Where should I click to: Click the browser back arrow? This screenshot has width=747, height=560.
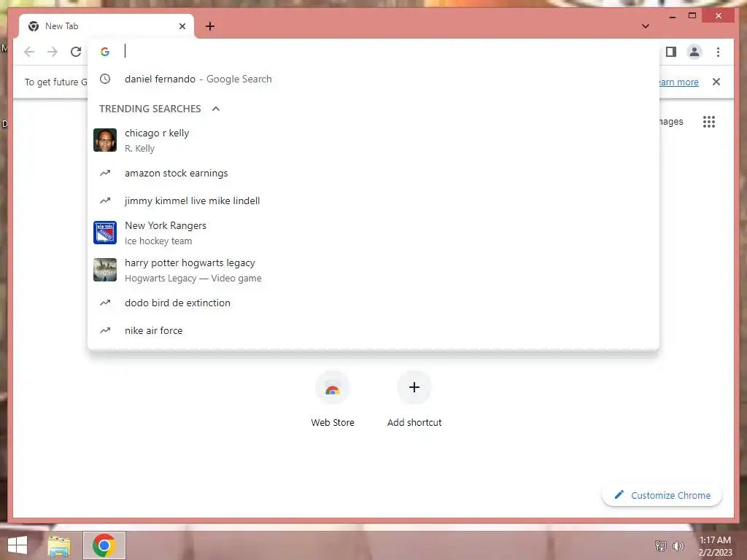click(29, 52)
